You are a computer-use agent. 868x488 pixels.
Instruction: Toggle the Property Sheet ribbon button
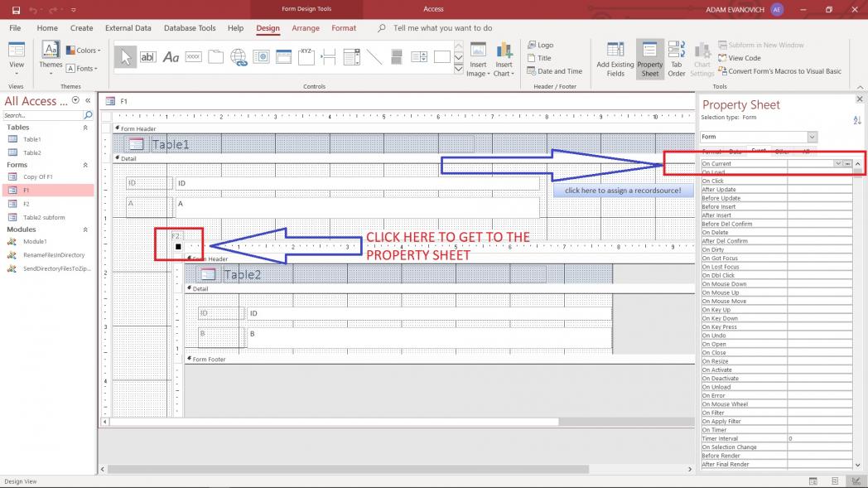[650, 60]
